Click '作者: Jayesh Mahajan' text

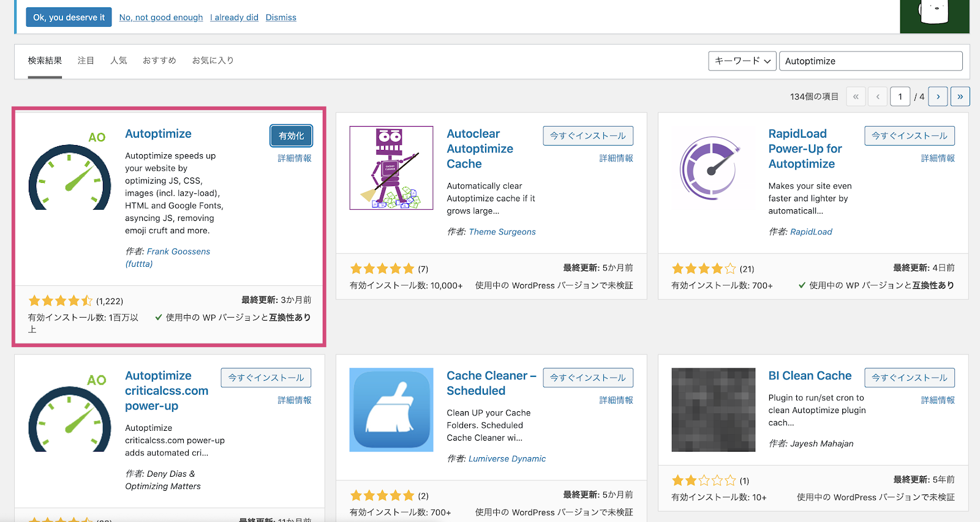point(811,444)
